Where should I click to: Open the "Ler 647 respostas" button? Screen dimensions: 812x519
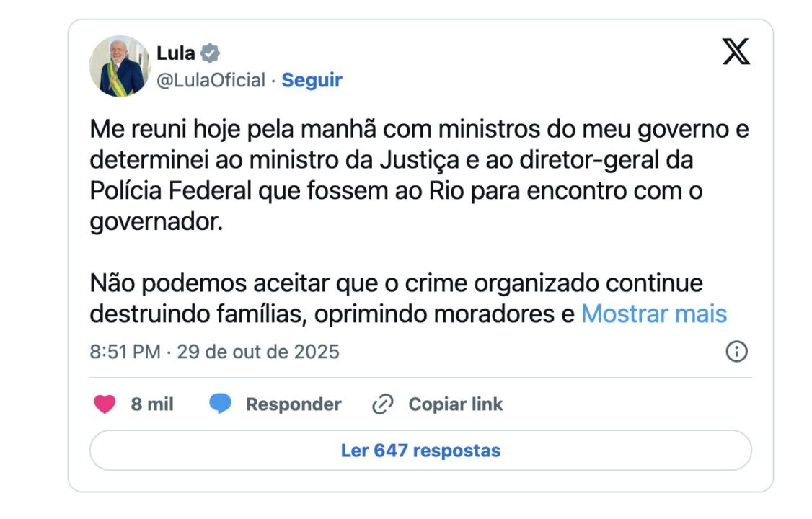[420, 451]
